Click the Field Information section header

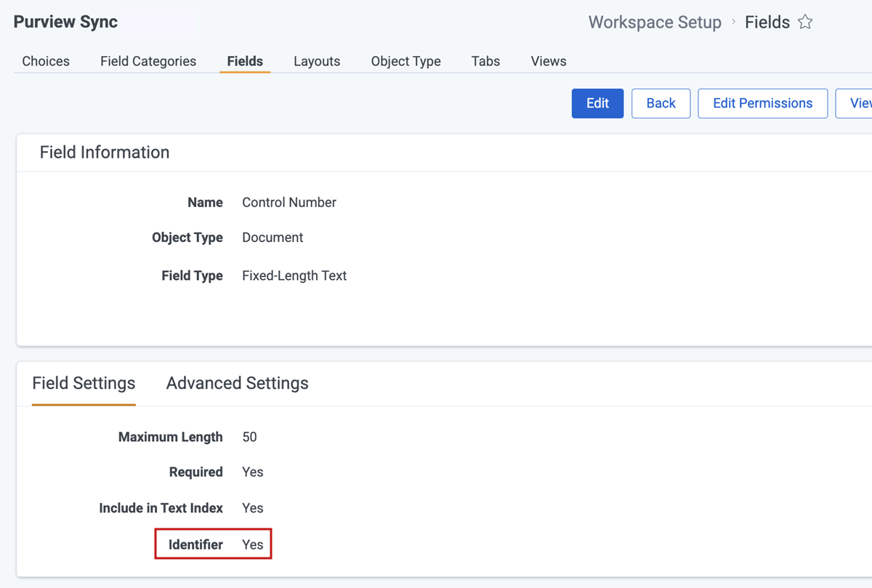pos(105,153)
